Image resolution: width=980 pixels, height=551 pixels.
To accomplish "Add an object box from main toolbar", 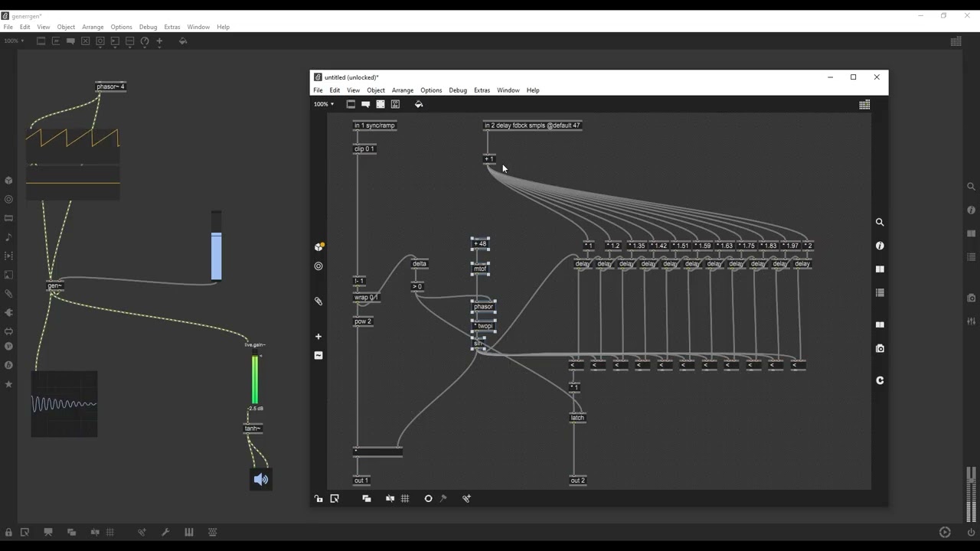I will click(x=41, y=41).
